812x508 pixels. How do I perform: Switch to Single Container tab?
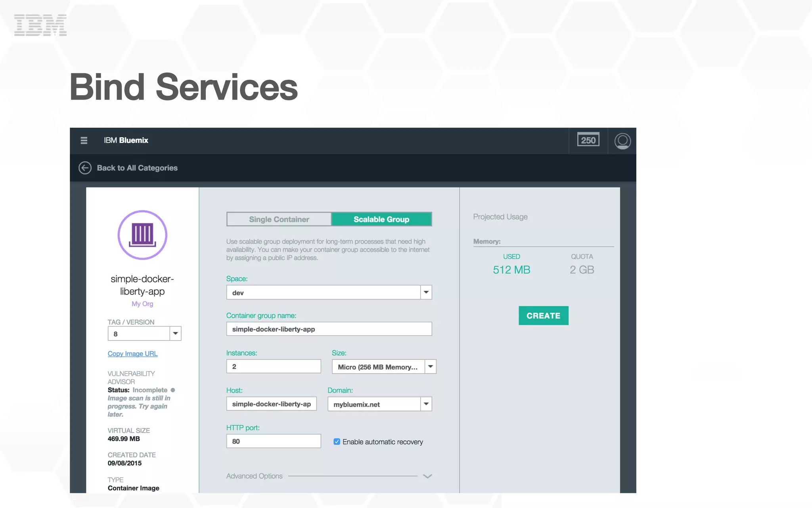point(279,219)
